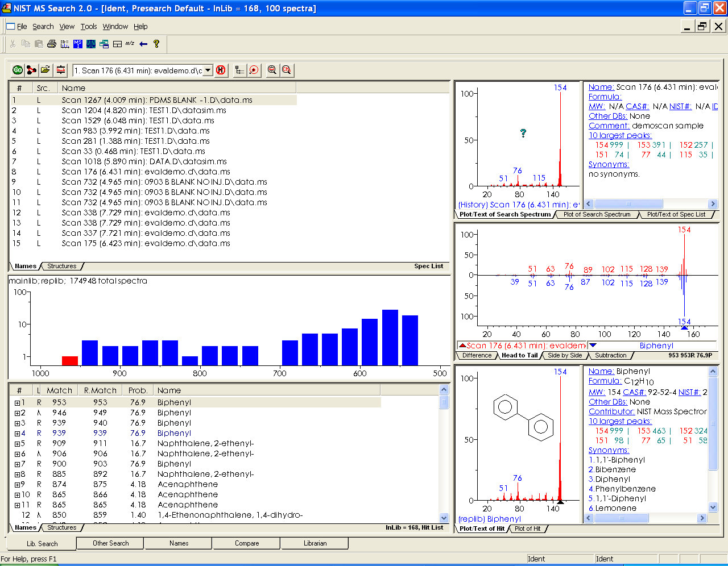The height and width of the screenshot is (566, 728).
Task: Click the magnifier zoom-in icon
Action: point(272,70)
